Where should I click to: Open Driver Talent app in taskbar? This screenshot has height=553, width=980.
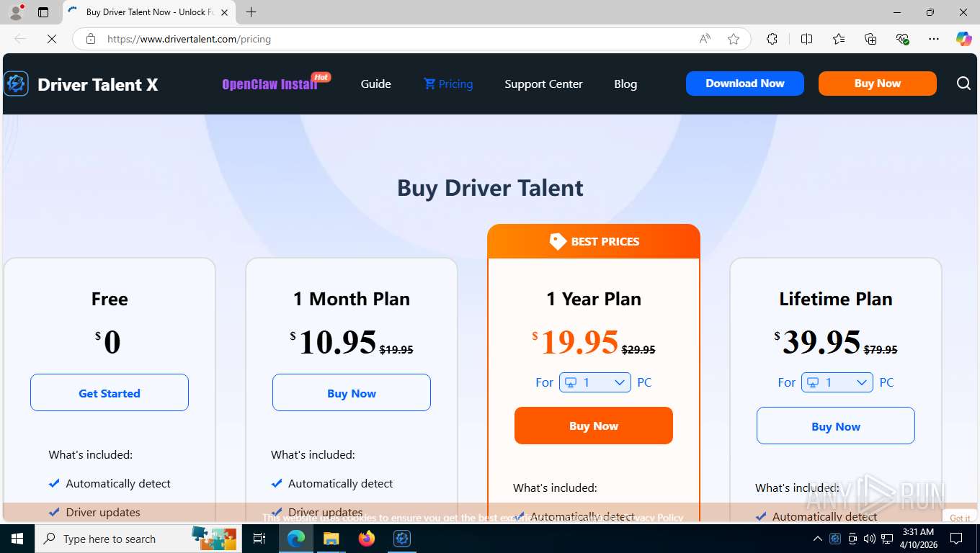(402, 539)
